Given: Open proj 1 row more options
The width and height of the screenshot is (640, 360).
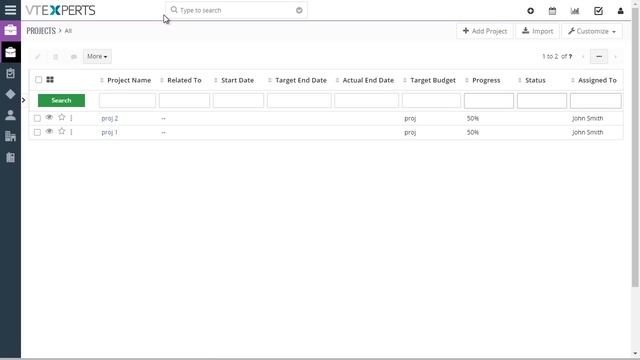Looking at the screenshot, I should pos(71,132).
